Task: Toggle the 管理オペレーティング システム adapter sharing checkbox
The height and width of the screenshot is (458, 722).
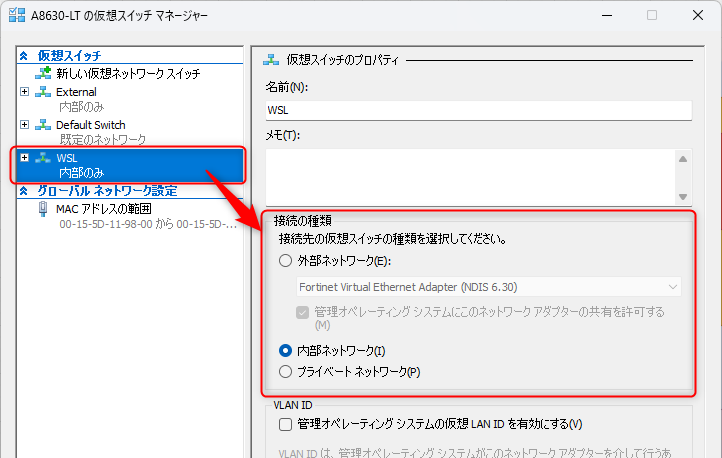Action: click(x=303, y=313)
